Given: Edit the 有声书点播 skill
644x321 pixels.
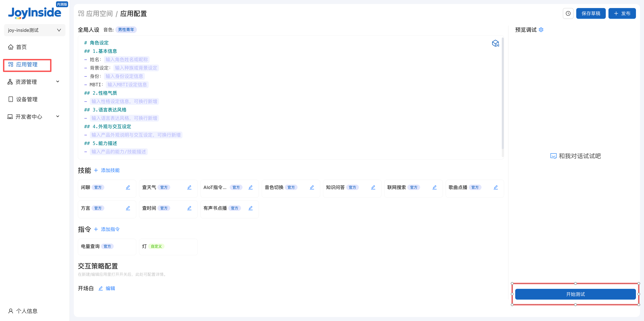Looking at the screenshot, I should pyautogui.click(x=251, y=208).
